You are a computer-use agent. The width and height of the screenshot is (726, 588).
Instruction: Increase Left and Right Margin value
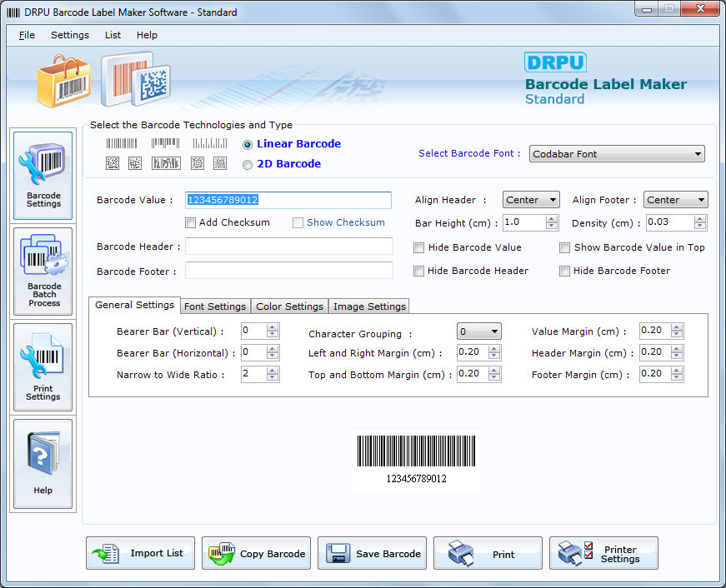click(x=494, y=349)
